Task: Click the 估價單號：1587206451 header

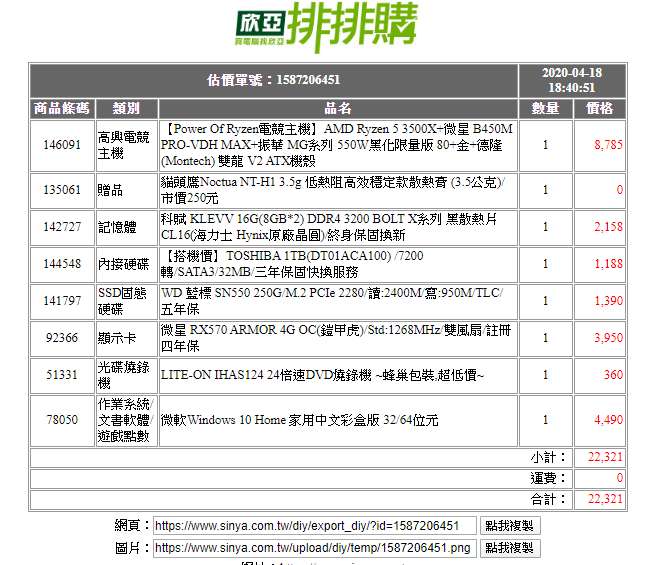Action: (274, 80)
